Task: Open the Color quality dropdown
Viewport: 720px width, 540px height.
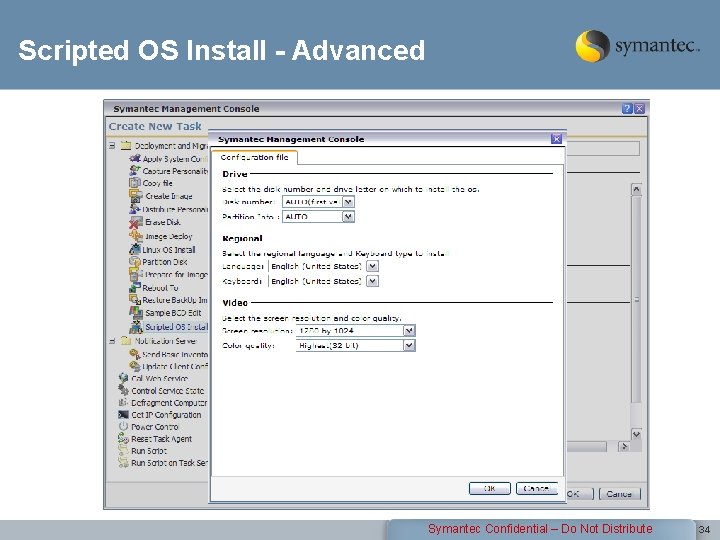Action: (409, 345)
